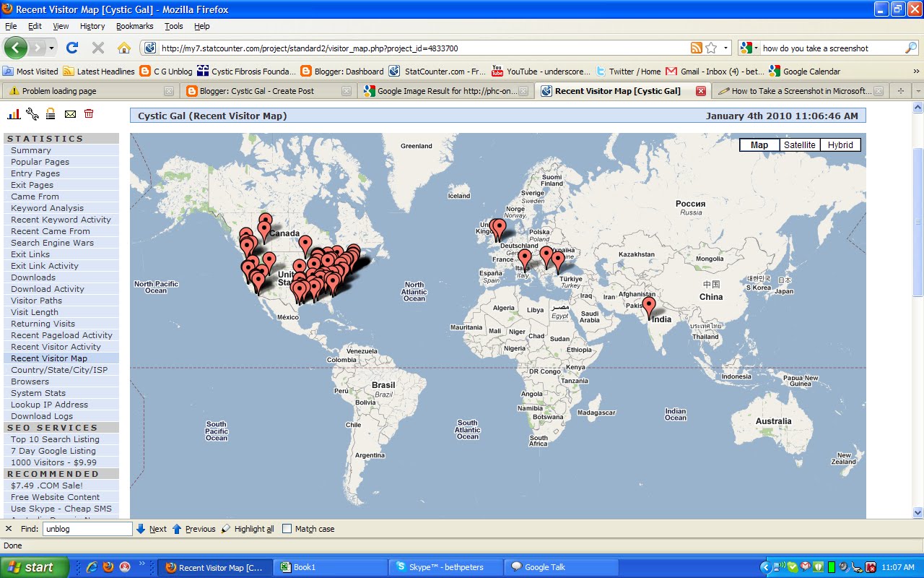Switch to the Skype taskbar window
Viewport: 924px width, 578px height.
click(x=445, y=567)
